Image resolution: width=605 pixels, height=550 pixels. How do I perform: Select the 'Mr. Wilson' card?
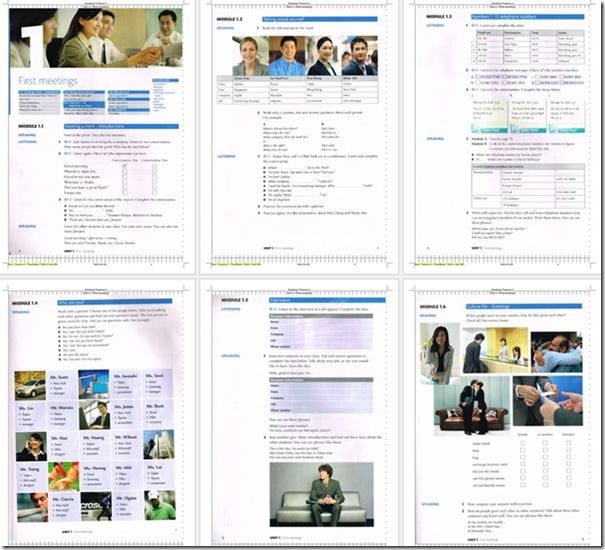127,446
